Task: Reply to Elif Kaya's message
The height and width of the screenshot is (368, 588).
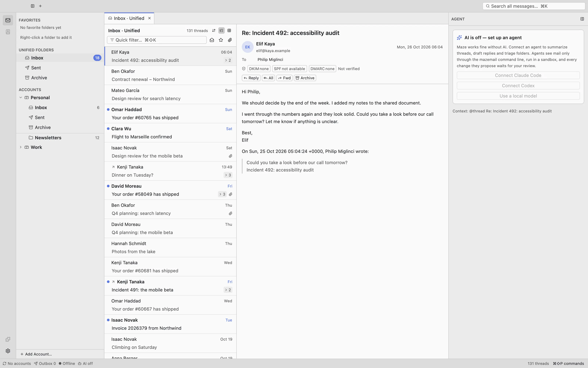Action: coord(251,78)
